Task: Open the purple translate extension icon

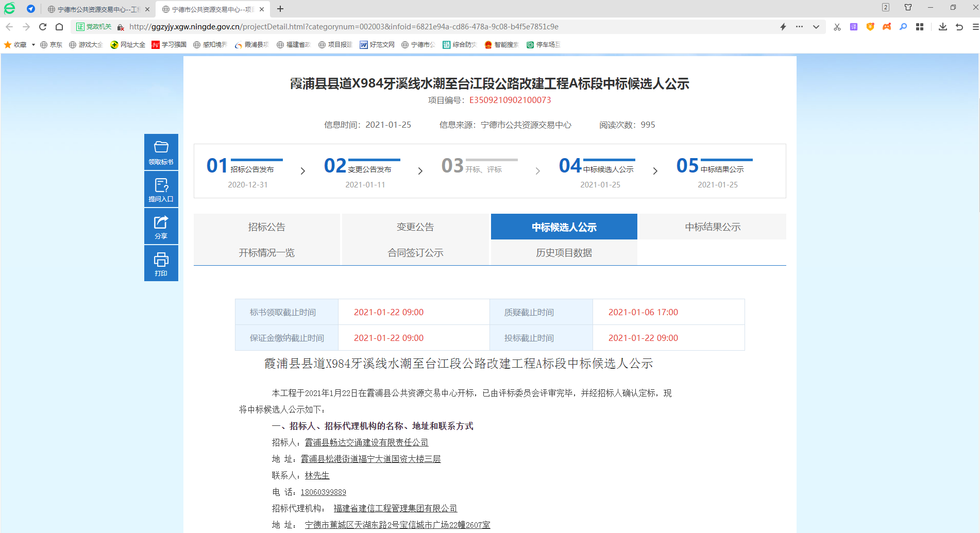Action: click(x=854, y=27)
